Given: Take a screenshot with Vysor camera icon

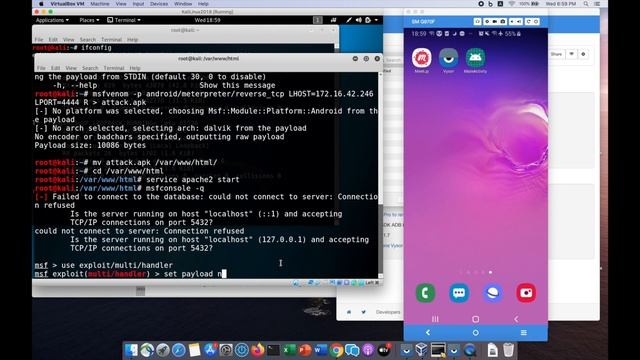Looking at the screenshot, I should tap(503, 22).
